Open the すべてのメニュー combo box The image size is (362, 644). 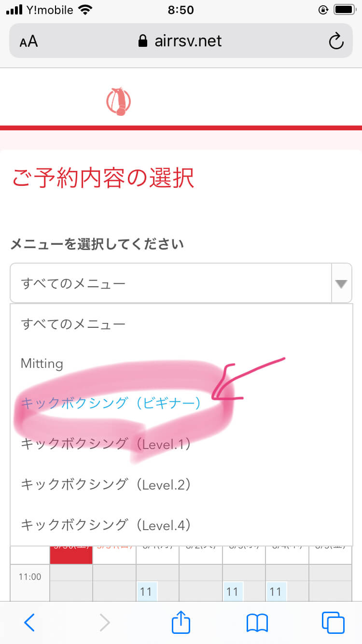tap(171, 283)
